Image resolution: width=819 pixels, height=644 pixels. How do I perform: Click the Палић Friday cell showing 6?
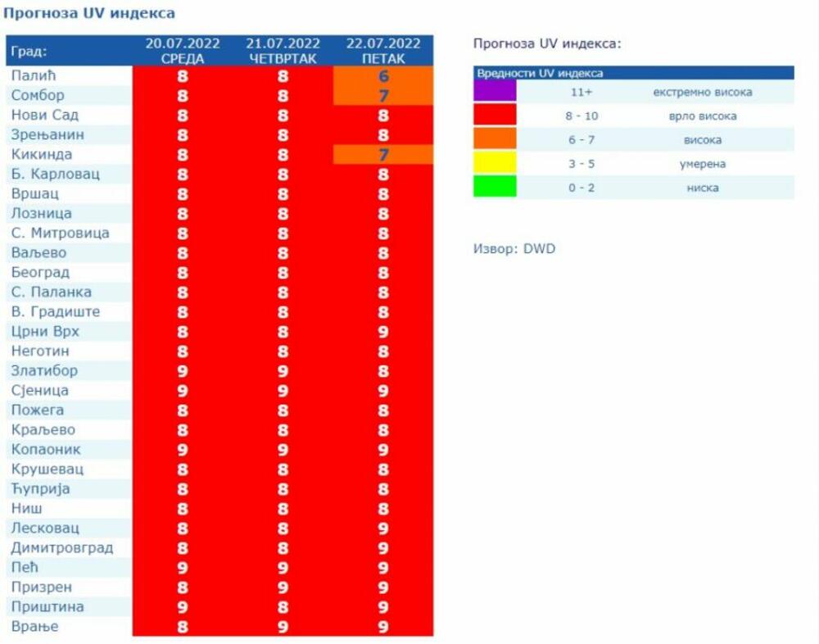[383, 75]
